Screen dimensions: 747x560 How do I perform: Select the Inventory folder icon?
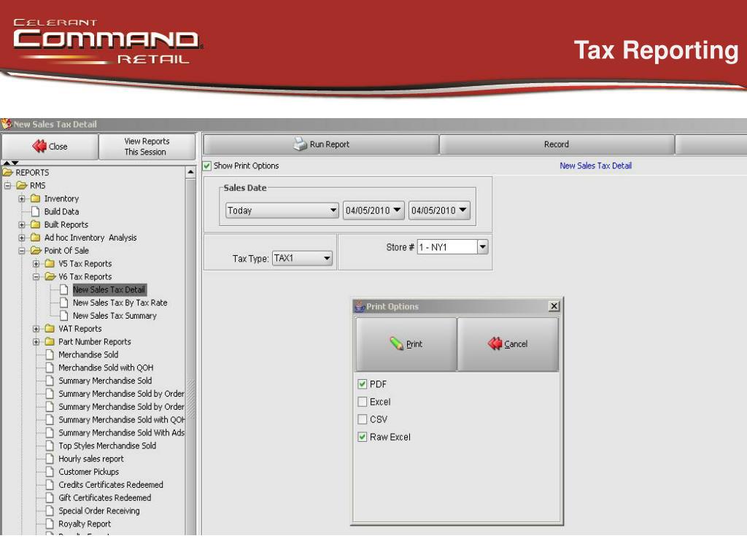click(36, 198)
